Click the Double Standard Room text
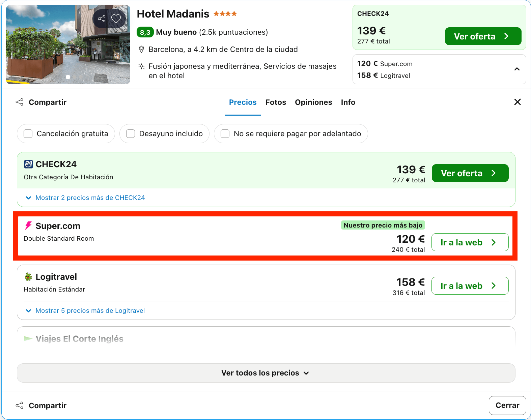Screen dimensions: 531x420 click(59, 238)
